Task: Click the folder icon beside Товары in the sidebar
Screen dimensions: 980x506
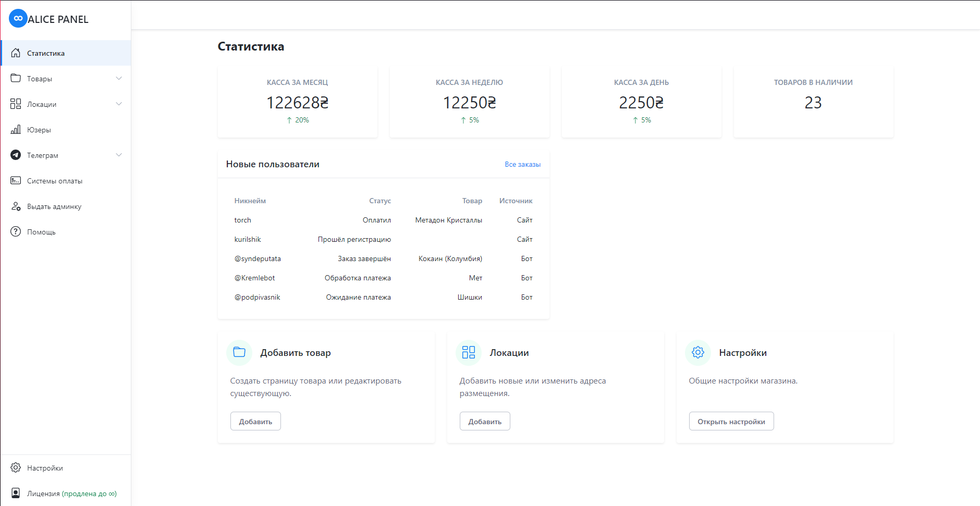Action: [16, 78]
